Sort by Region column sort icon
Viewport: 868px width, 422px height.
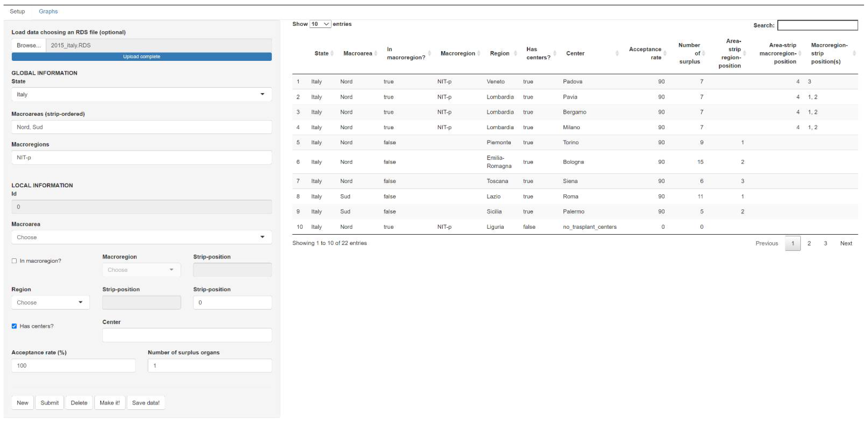(x=515, y=53)
